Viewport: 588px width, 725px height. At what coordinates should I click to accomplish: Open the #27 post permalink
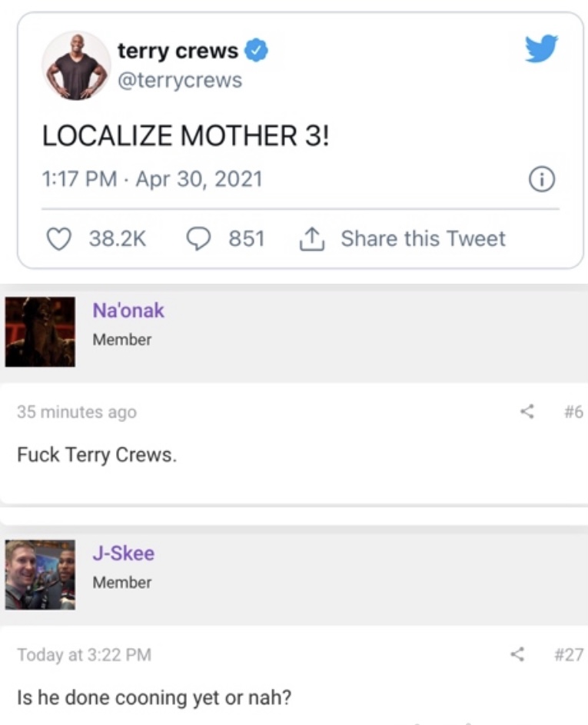[569, 654]
